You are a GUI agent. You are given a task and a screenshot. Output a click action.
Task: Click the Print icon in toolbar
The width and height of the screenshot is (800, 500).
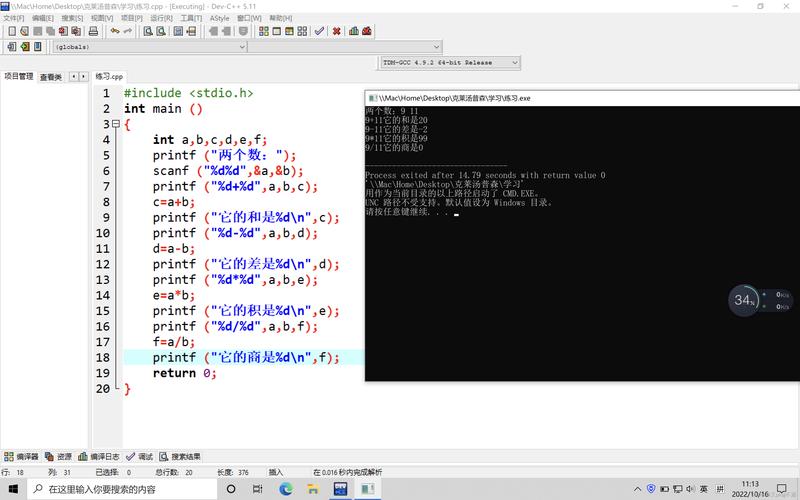[93, 31]
